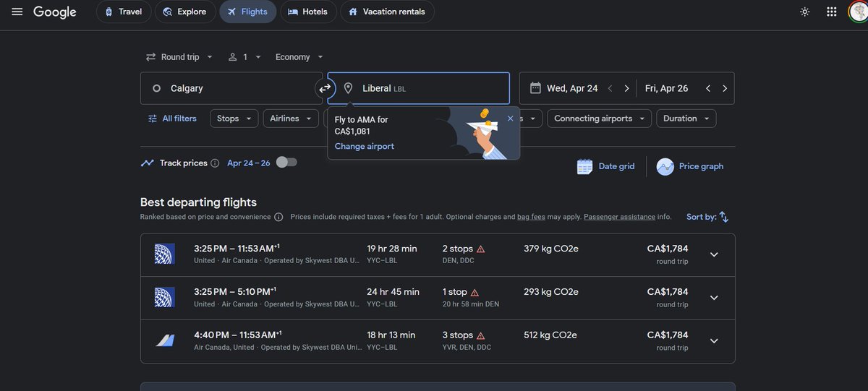Screen dimensions: 868x391
Task: Click the United logo on 24 hr flight
Action: coord(165,297)
